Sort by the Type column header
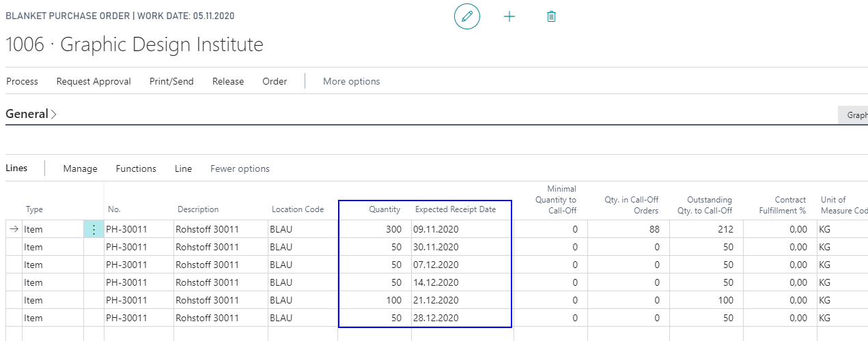This screenshot has width=868, height=341. pos(34,209)
